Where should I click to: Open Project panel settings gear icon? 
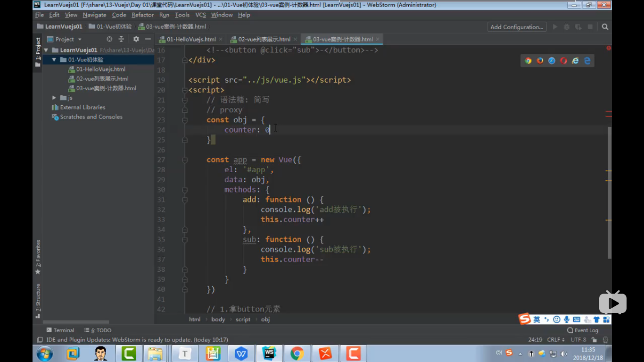pos(136,39)
